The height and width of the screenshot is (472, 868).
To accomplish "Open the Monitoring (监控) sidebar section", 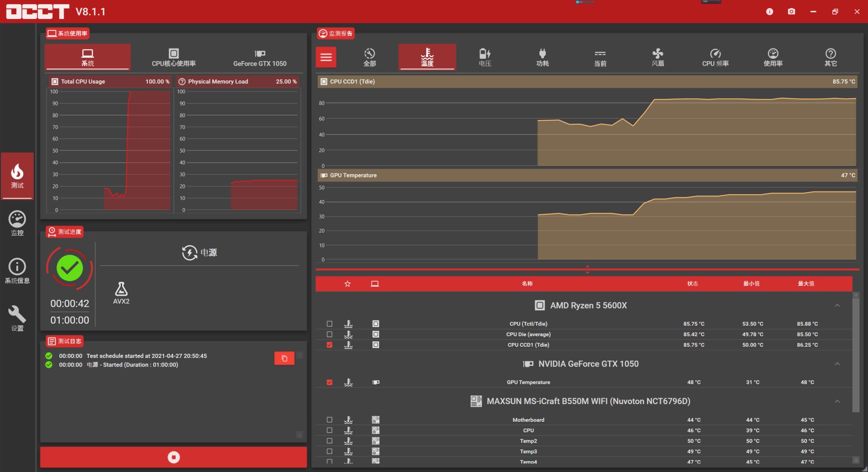I will [17, 223].
